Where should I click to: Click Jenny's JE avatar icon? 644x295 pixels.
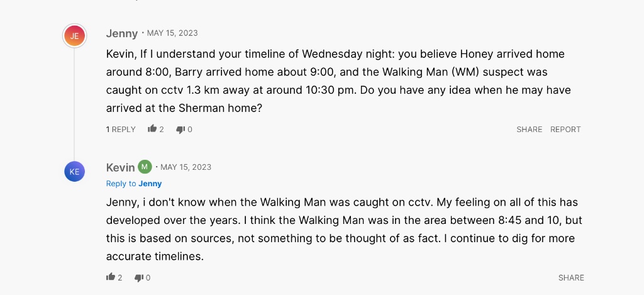click(74, 36)
